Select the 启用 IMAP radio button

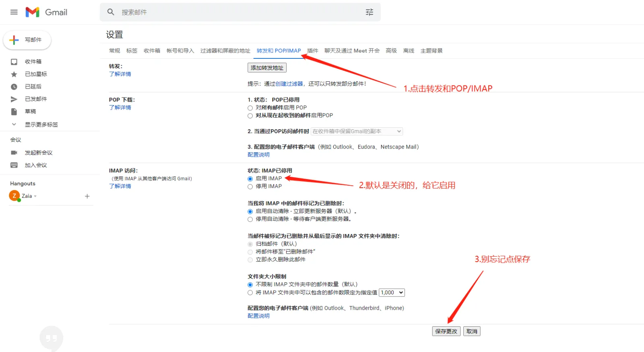click(x=250, y=179)
